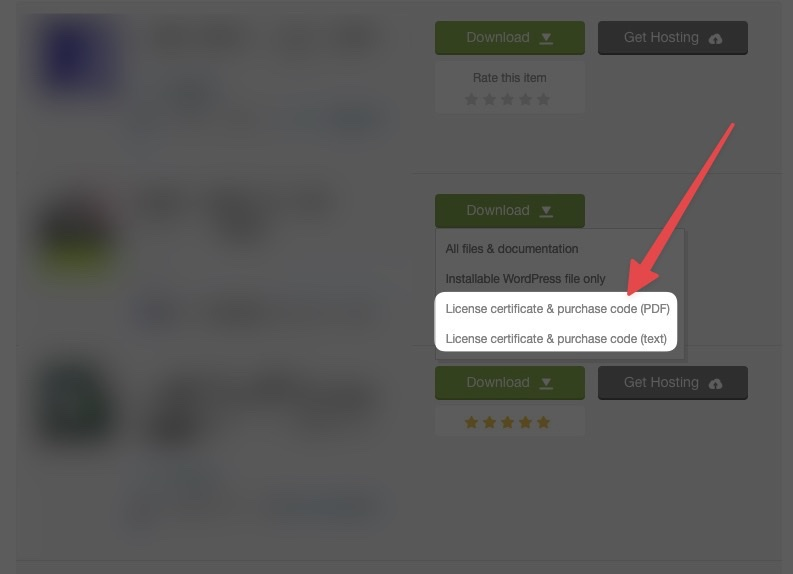793x574 pixels.
Task: Open the dark thumbnail of the third item
Action: (x=76, y=401)
